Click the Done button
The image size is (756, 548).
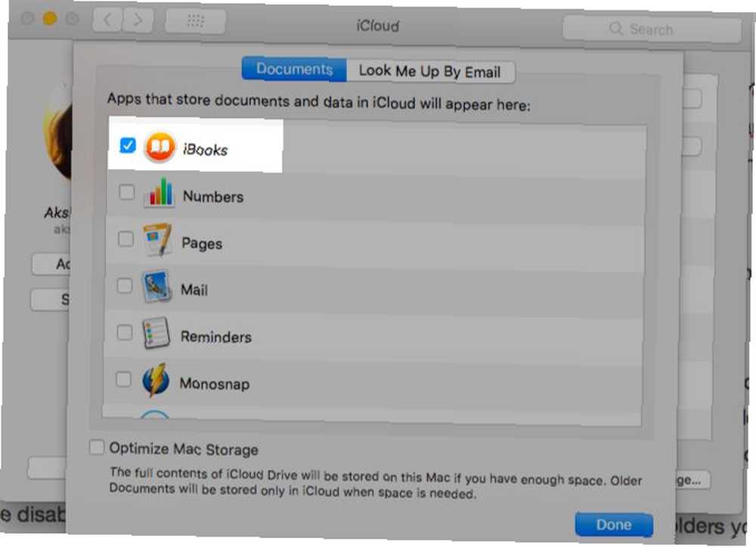coord(614,524)
